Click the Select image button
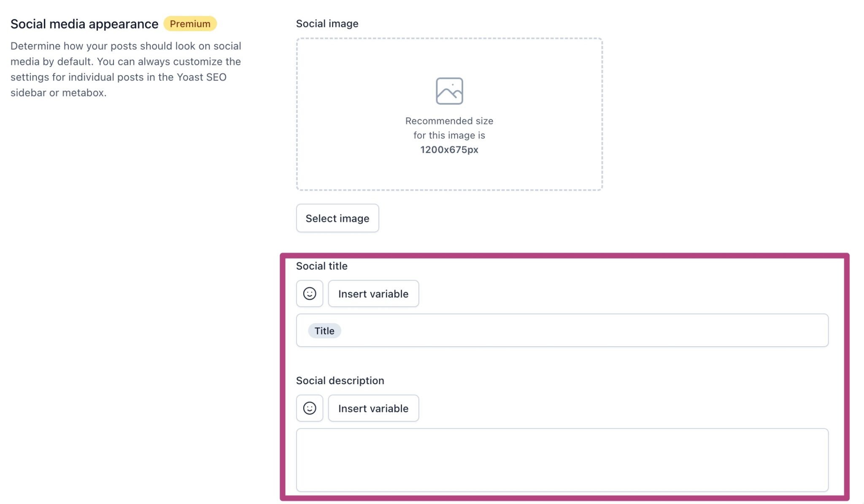Viewport: 864px width, 504px height. tap(337, 218)
